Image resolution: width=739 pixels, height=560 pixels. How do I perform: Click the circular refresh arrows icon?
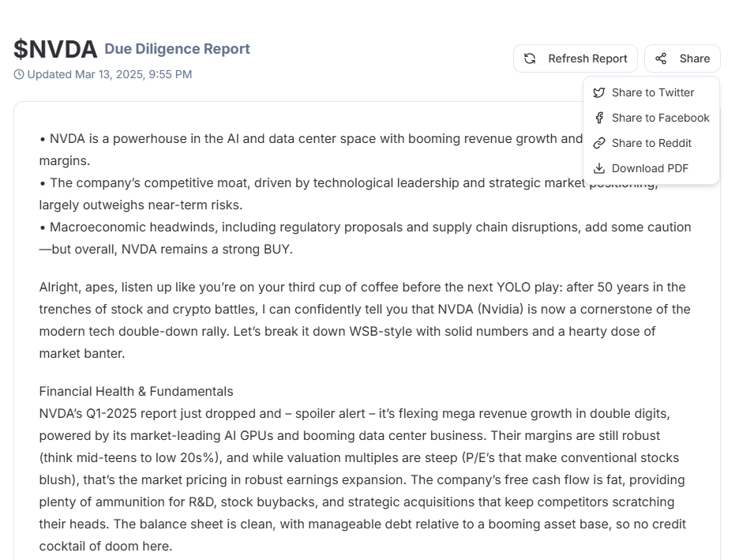point(530,58)
